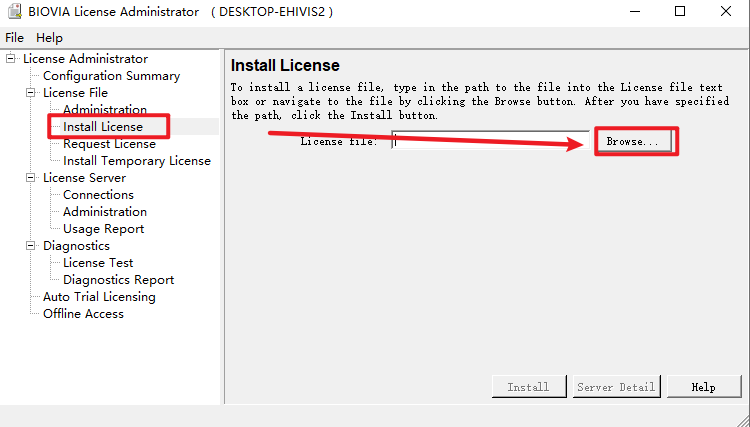Collapse the License Administrator root node
The image size is (750, 427).
tap(11, 59)
